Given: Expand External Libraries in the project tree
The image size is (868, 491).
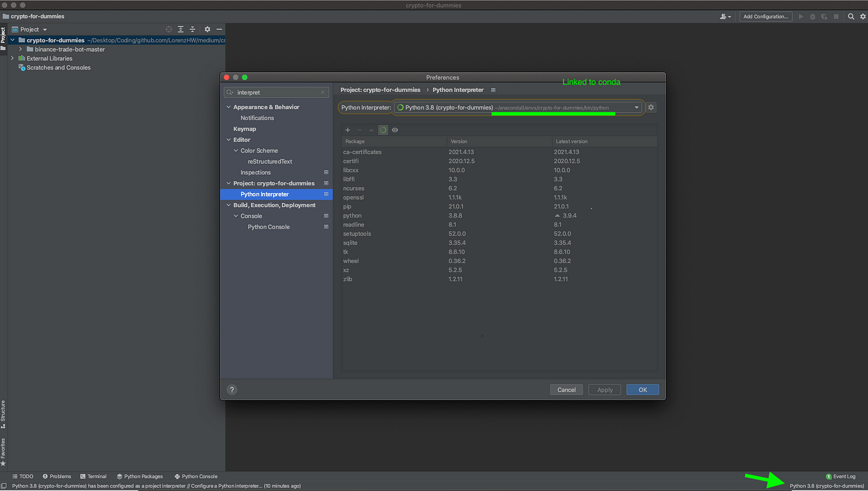Looking at the screenshot, I should [13, 58].
